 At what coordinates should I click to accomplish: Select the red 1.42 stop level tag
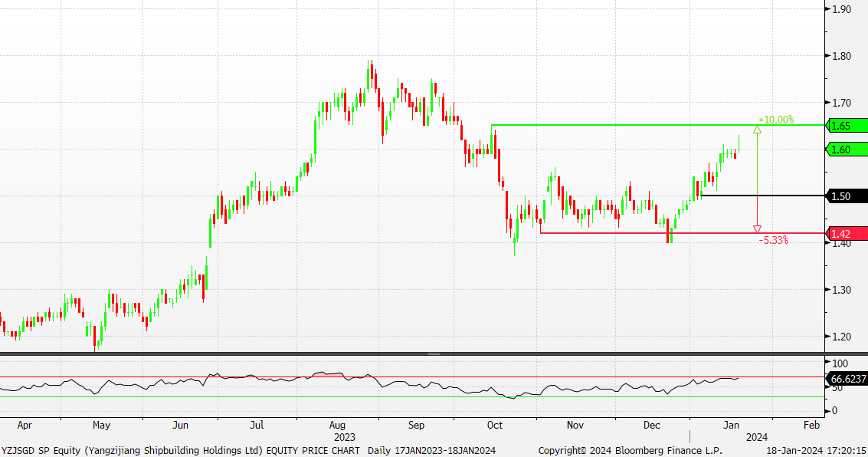click(847, 234)
